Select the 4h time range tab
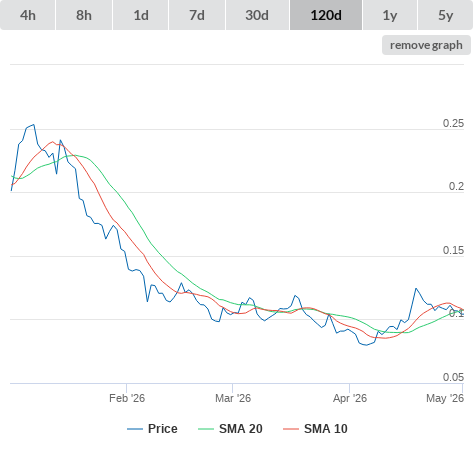Screen dimensions: 474x455 28,15
